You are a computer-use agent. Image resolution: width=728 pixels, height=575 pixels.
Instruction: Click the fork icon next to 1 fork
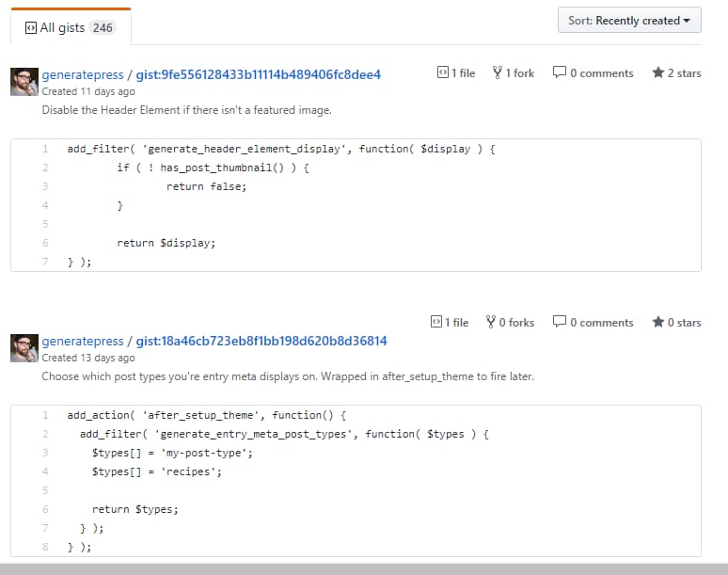(498, 72)
